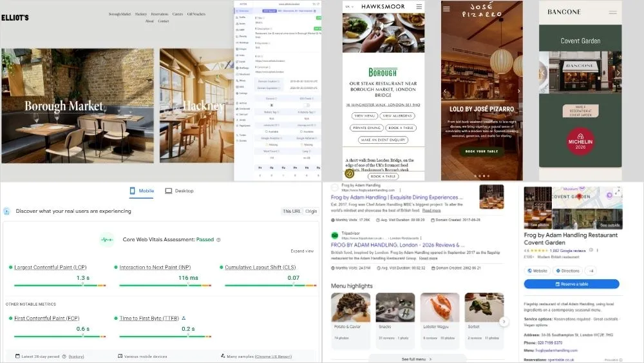
Task: Open the Hawksmoor hamburger menu
Action: click(x=419, y=6)
